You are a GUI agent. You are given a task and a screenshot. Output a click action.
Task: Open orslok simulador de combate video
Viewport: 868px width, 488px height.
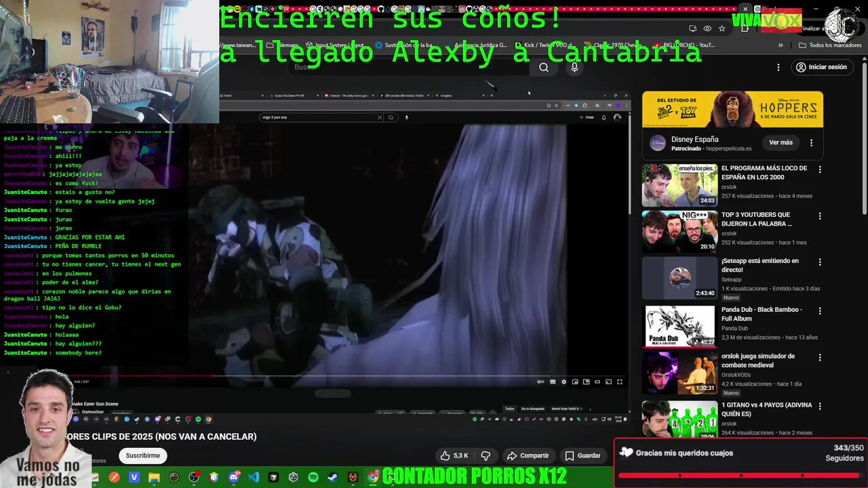coord(679,373)
